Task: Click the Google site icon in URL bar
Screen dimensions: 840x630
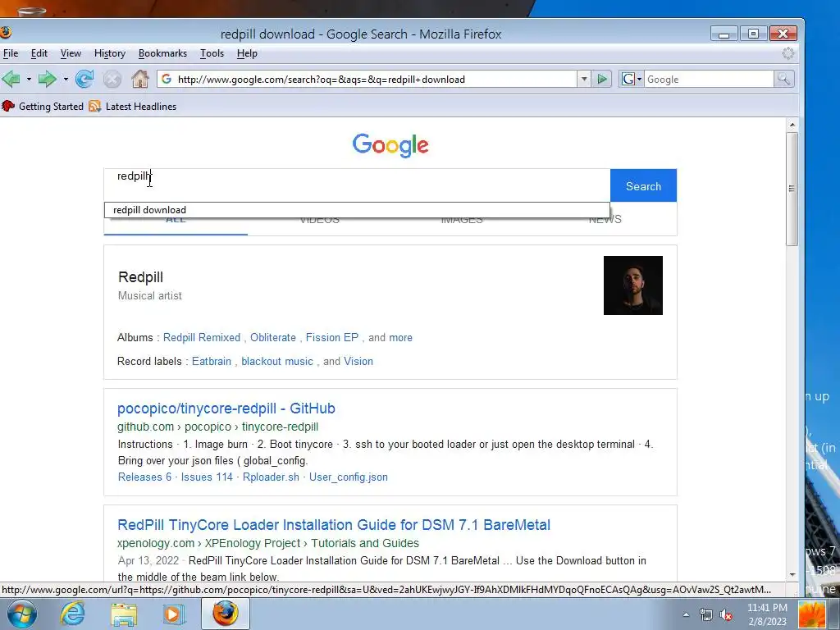Action: point(167,80)
